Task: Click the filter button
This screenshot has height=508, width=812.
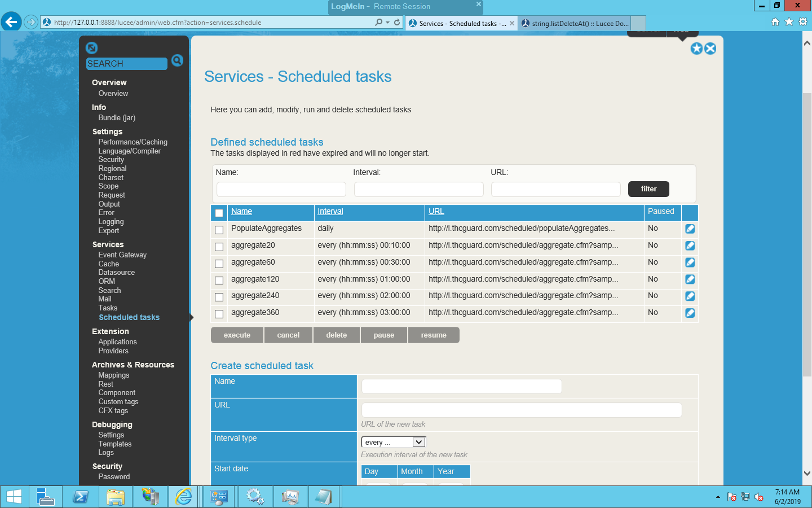Action: click(x=648, y=189)
